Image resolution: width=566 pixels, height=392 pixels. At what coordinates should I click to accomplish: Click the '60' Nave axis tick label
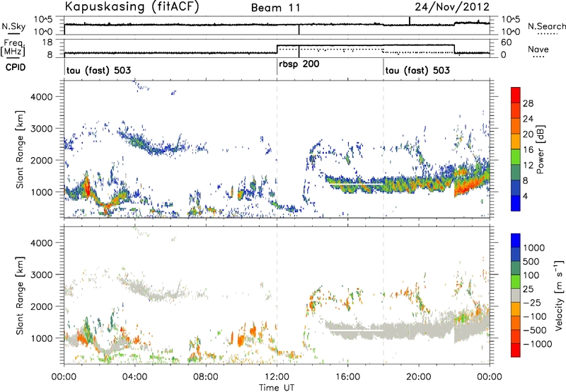click(x=507, y=42)
